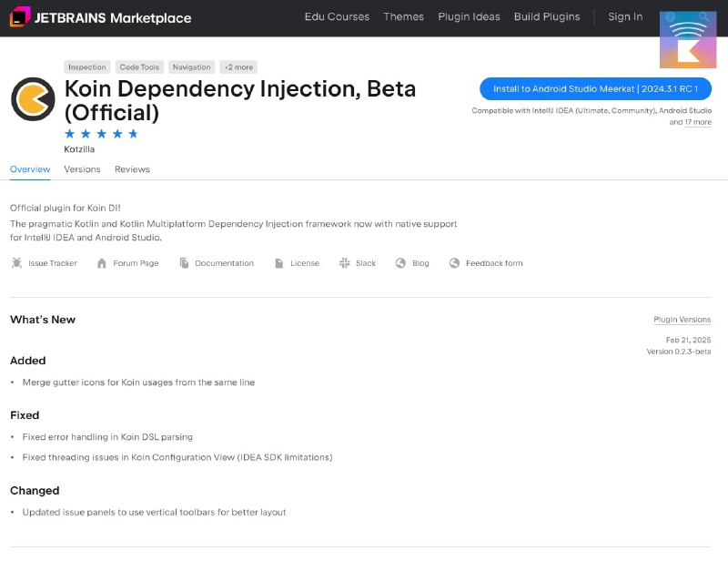Open the Blog link
728x561 pixels.
[420, 263]
